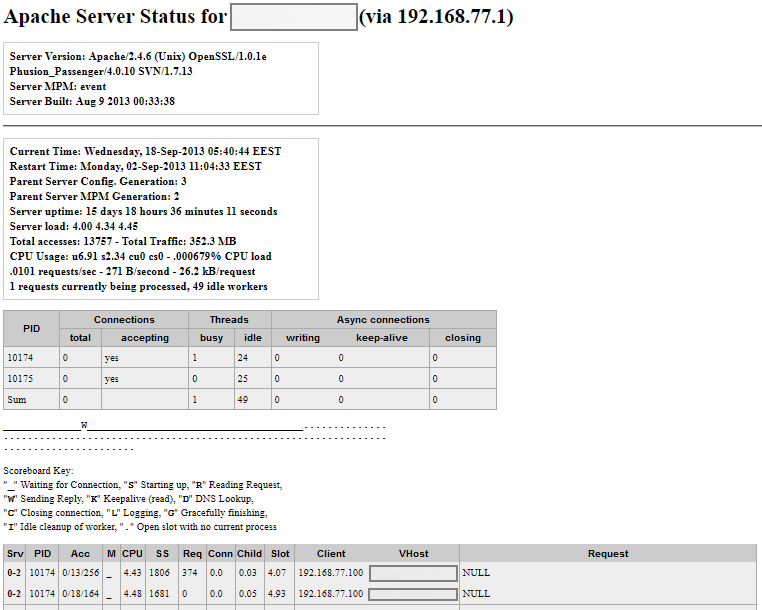Click Req value 374
Image resolution: width=762 pixels, height=610 pixels.
[190, 573]
